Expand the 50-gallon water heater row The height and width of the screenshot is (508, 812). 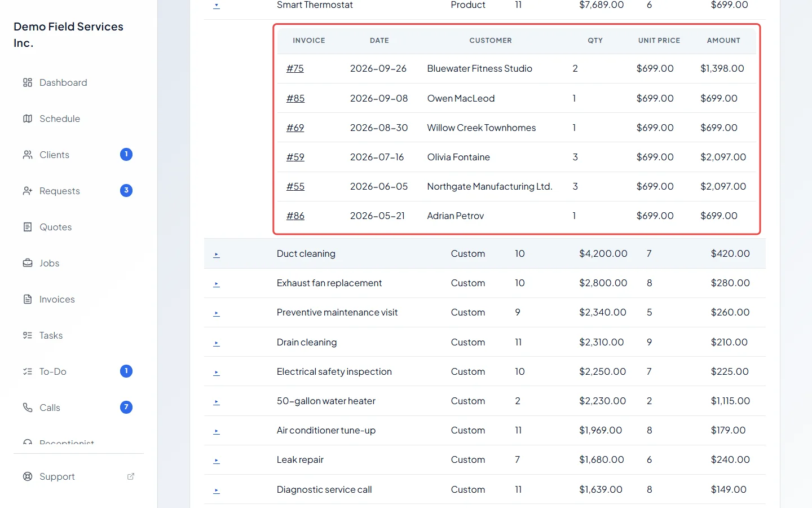(217, 402)
